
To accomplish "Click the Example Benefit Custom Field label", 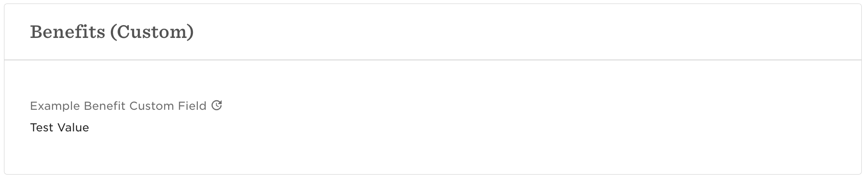I will click(x=118, y=106).
